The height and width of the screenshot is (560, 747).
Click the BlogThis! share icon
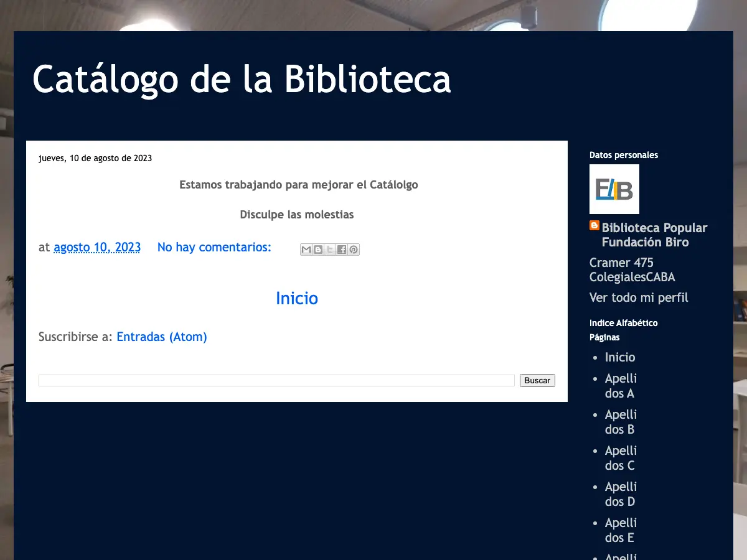[x=318, y=250]
